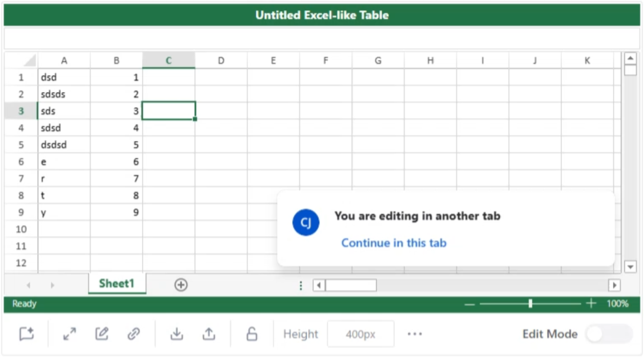Copy link using the chain icon
The width and height of the screenshot is (644, 357).
[134, 334]
